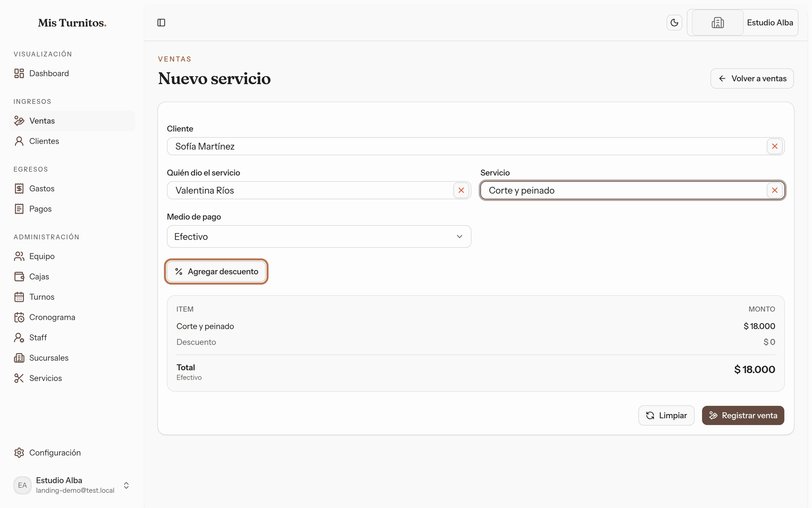Navigate to Sucursales
Screen dimensions: 812x508
72,358
